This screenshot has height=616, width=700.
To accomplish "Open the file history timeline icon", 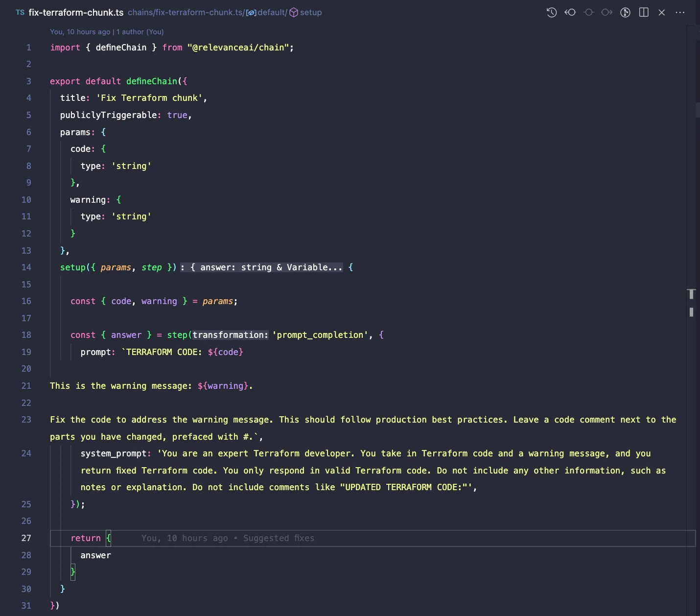I will (x=551, y=12).
